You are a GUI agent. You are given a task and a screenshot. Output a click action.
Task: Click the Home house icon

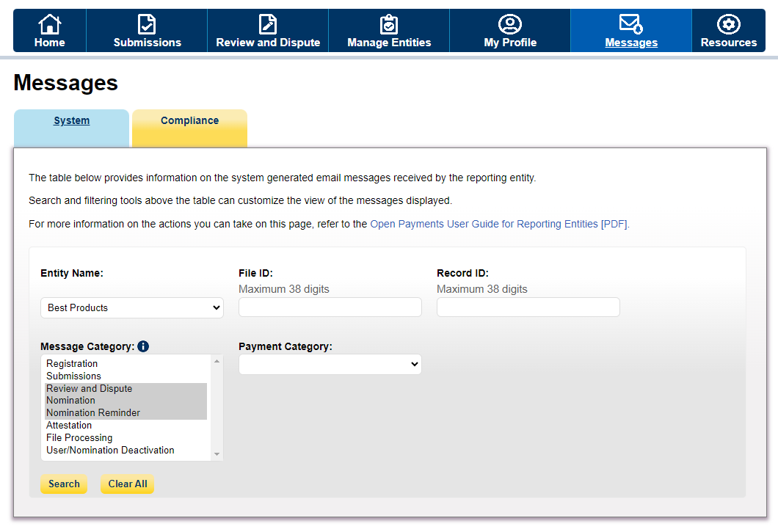click(50, 23)
